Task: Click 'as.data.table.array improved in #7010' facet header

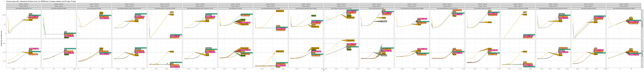Action: (x=447, y=8)
